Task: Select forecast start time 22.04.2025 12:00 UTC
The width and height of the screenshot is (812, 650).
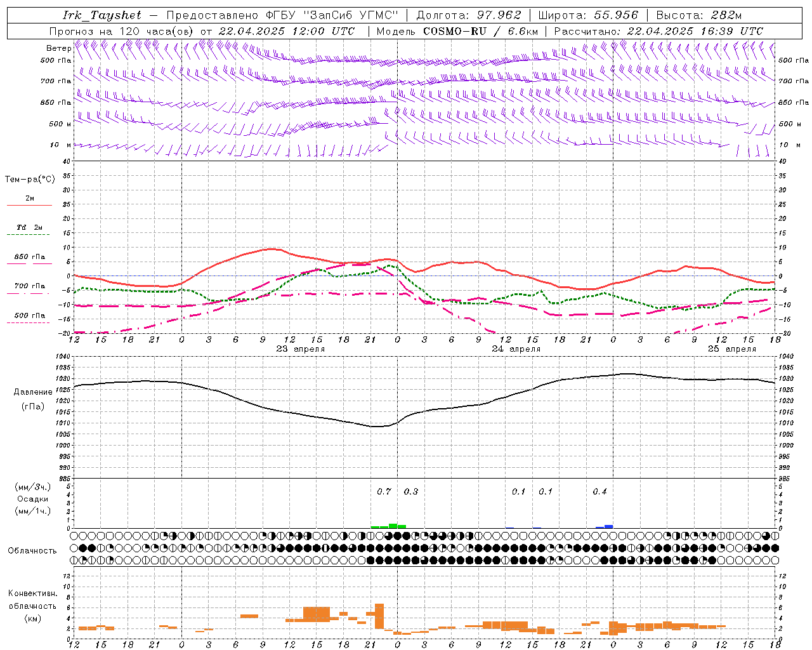Action: [x=287, y=31]
